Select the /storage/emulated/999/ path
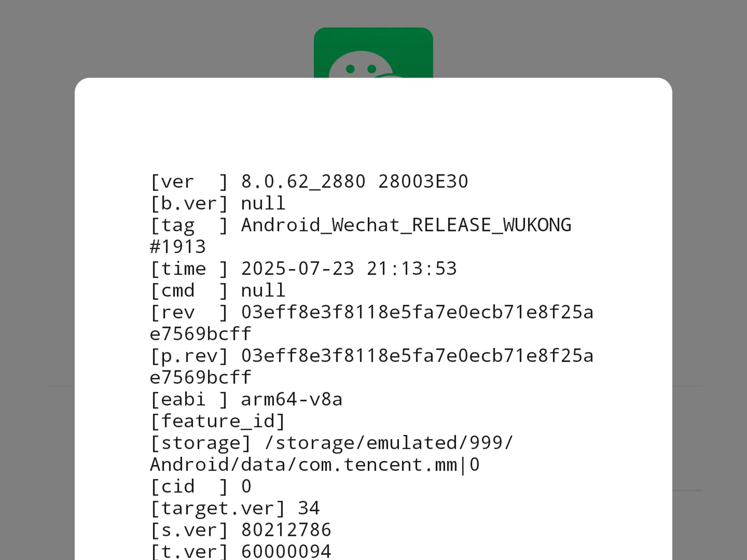This screenshot has height=560, width=747. click(x=389, y=443)
